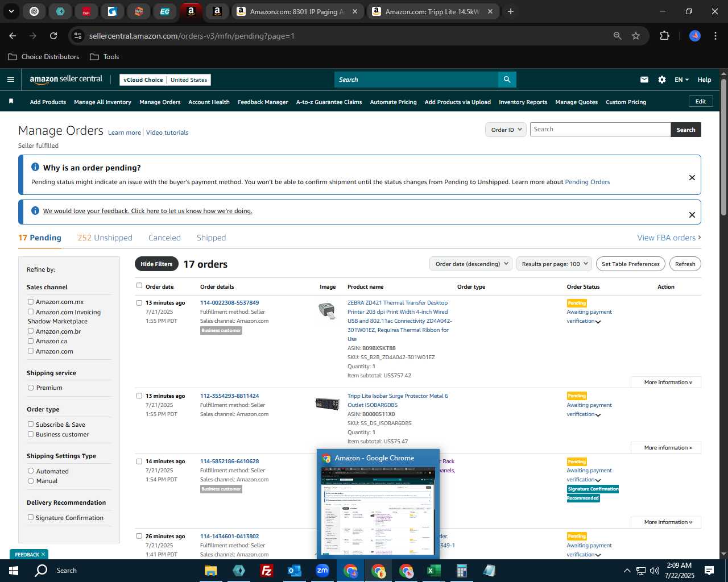The width and height of the screenshot is (728, 582).
Task: Open Calculator from the taskbar
Action: pyautogui.click(x=461, y=571)
